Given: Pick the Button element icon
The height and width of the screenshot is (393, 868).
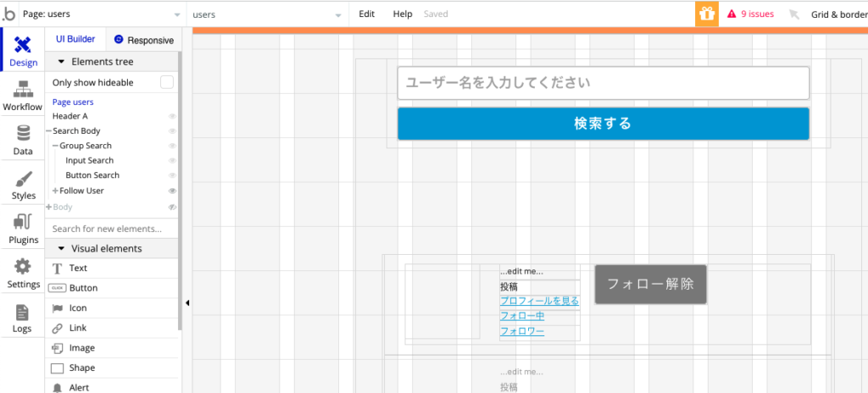Looking at the screenshot, I should point(57,288).
